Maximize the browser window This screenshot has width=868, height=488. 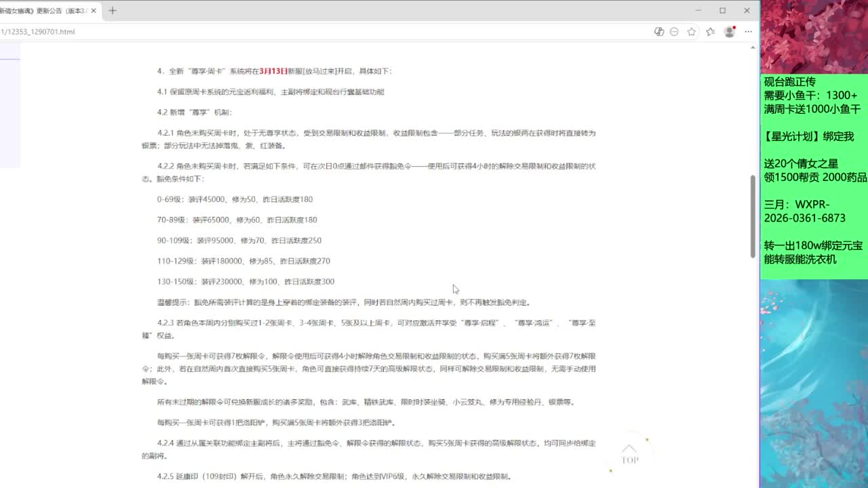[723, 10]
